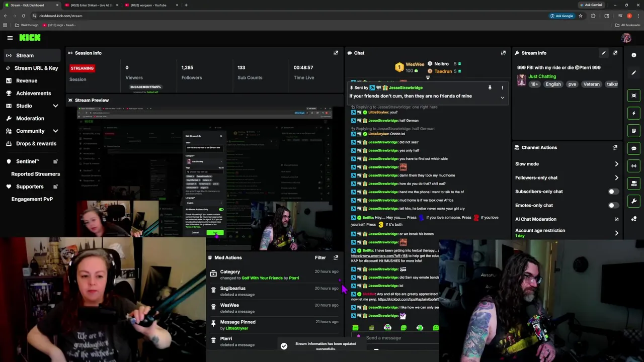Switch to the Enter Shikari browser tab

click(91, 5)
